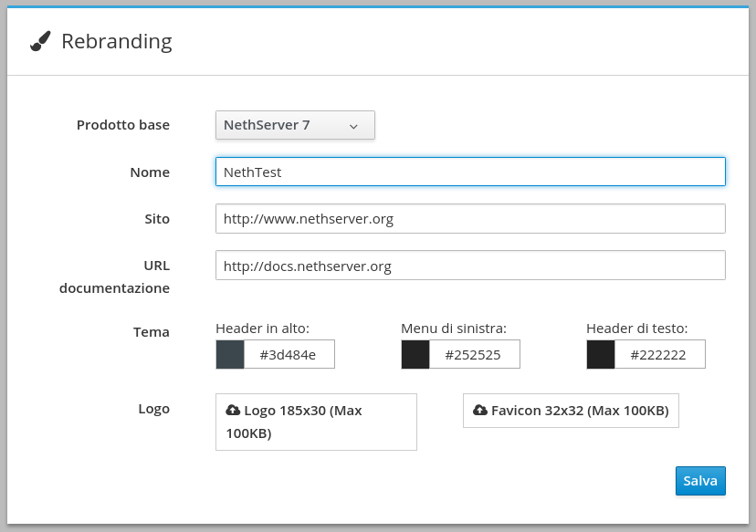The width and height of the screenshot is (756, 532).
Task: Click the Prodotto base label
Action: (123, 125)
